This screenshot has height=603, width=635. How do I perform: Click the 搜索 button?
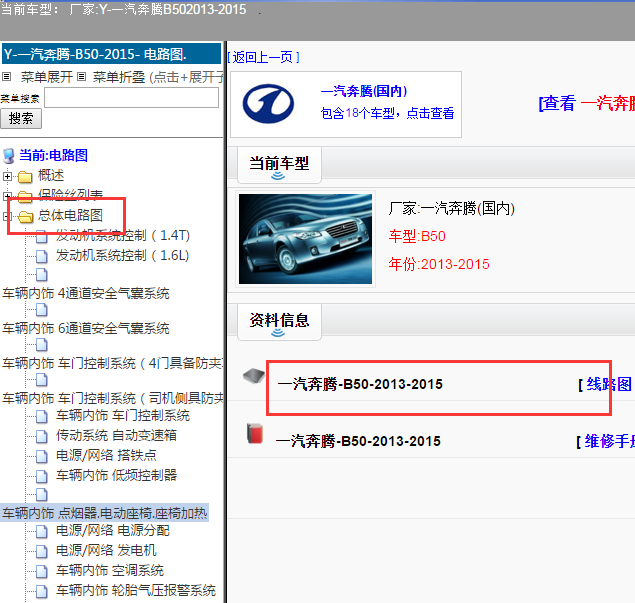pos(21,119)
